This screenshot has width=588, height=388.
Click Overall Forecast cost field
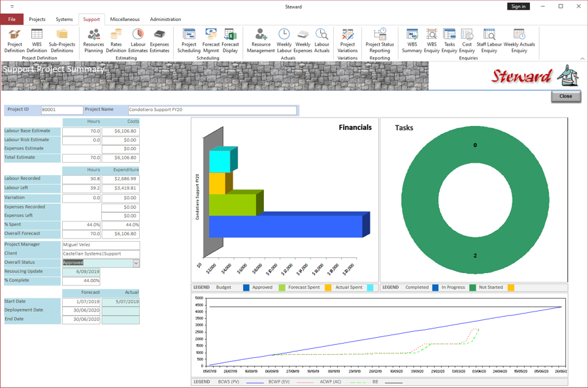120,234
